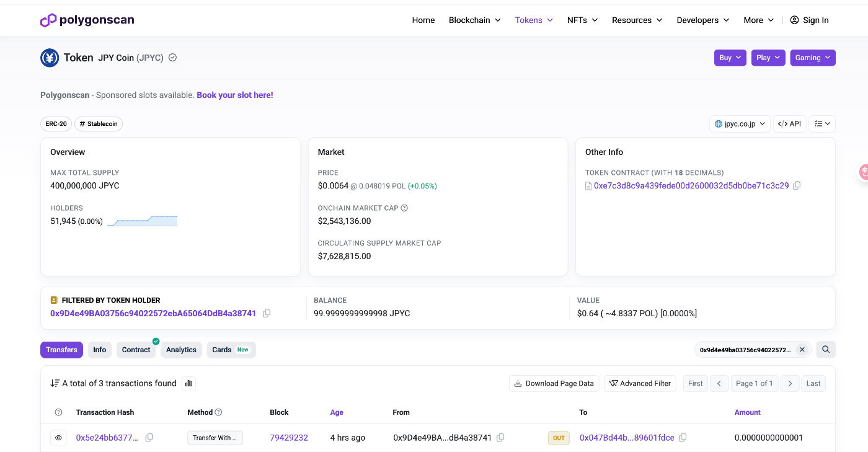Click the column help icon in table header
Screen dimensions: 868x452
[x=59, y=412]
